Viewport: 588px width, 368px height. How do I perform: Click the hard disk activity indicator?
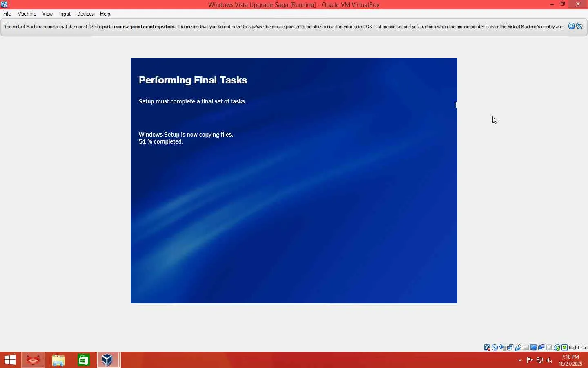[x=487, y=348]
